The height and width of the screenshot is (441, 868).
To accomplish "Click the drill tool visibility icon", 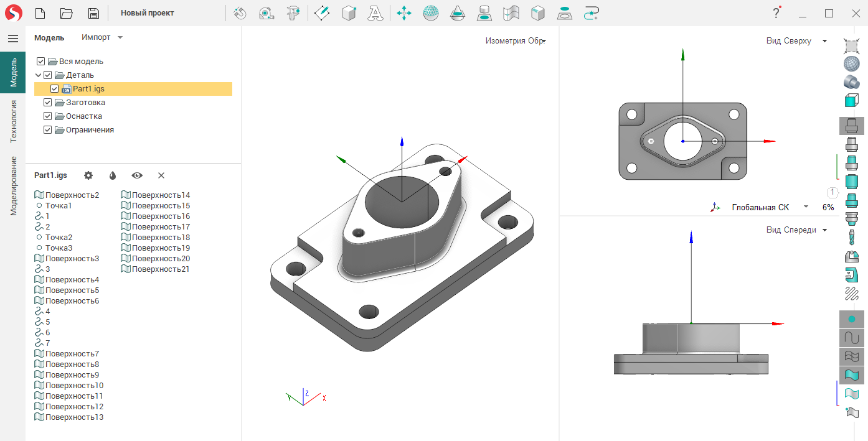I will point(851,237).
